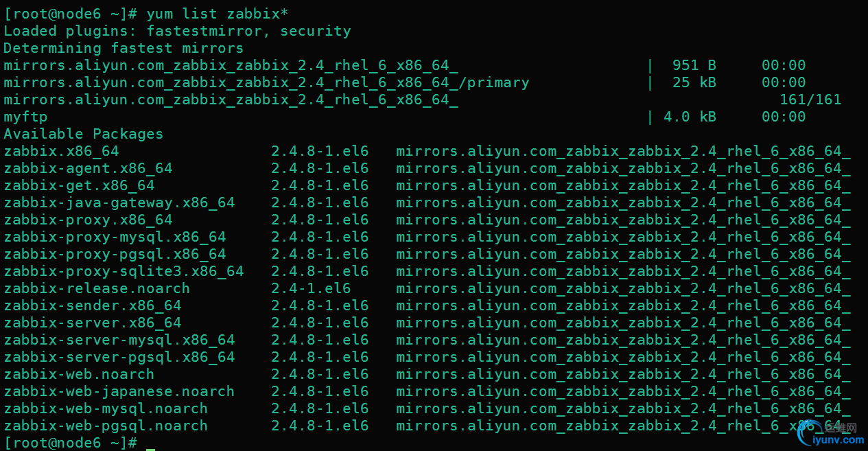
Task: Click the zabbix-server-mysql.x86_64 package name
Action: click(x=119, y=340)
